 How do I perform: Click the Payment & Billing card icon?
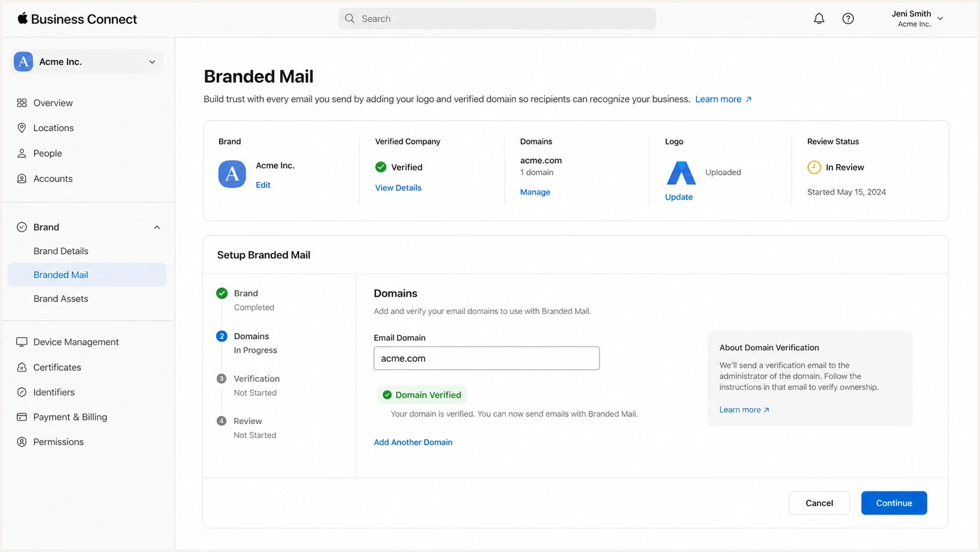coord(22,417)
